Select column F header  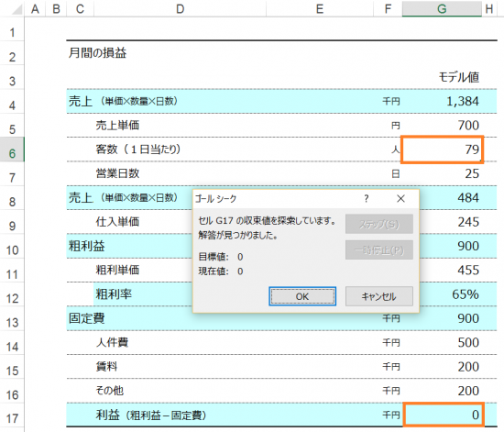388,8
